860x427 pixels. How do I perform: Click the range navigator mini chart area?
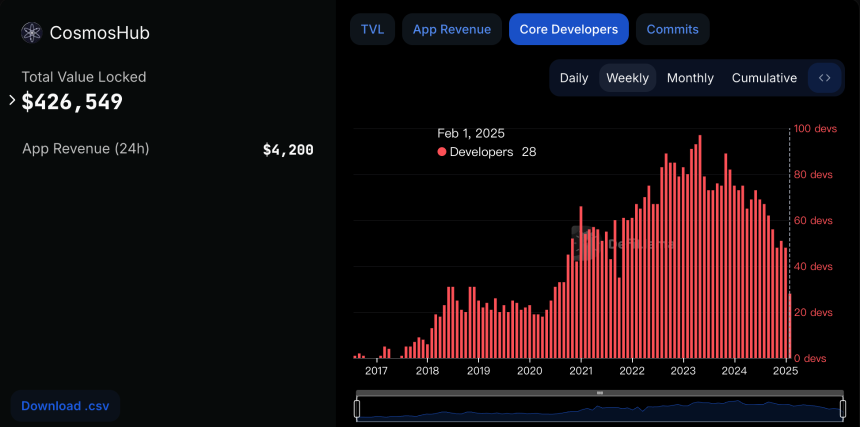point(599,409)
